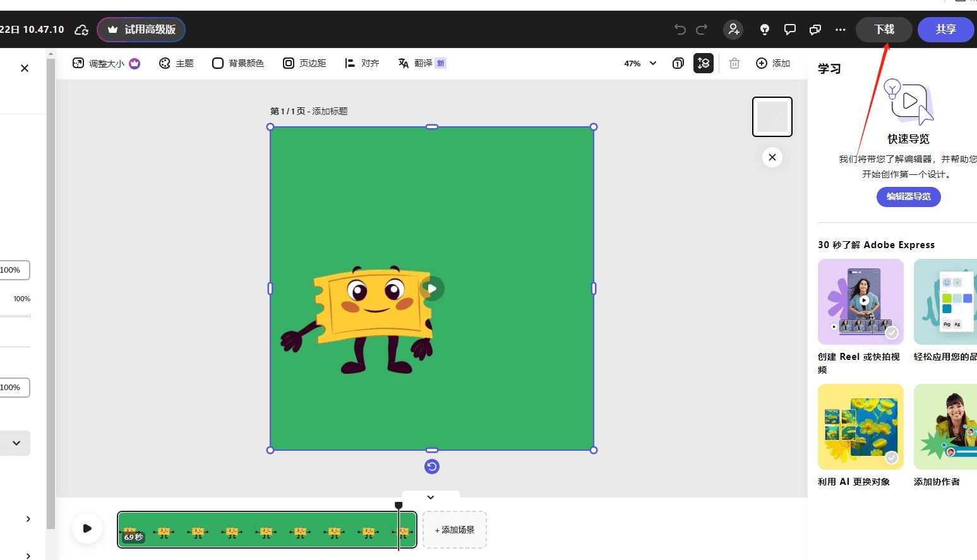977x560 pixels.
Task: Open the 背景颜色 background color option
Action: 238,63
